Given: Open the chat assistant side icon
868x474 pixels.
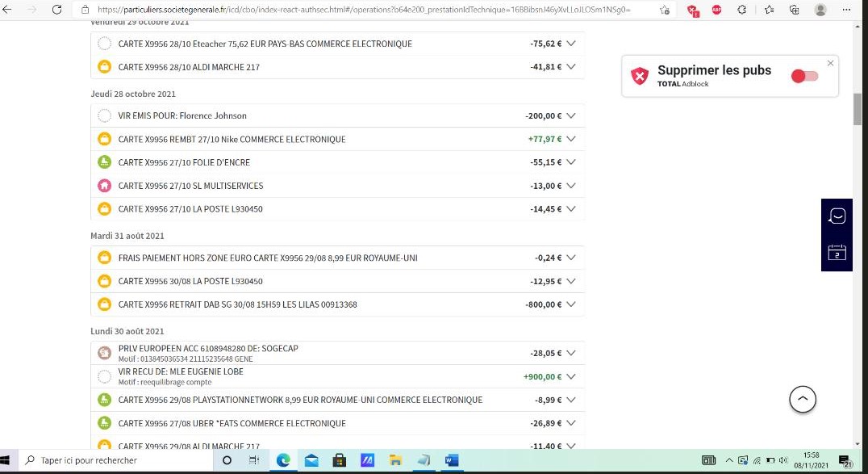Looking at the screenshot, I should click(x=837, y=216).
